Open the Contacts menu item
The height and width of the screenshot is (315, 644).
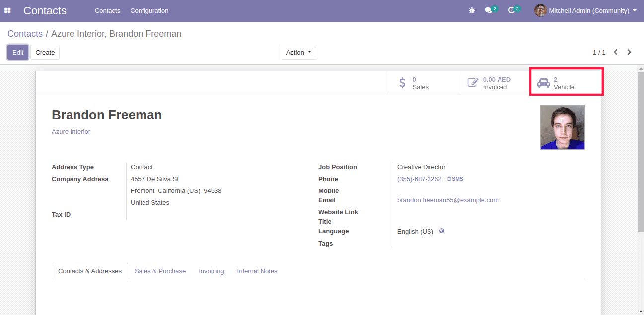point(107,10)
